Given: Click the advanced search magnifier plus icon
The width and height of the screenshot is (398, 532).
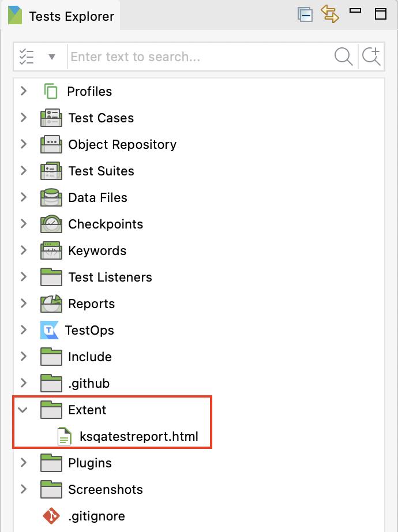Looking at the screenshot, I should (x=371, y=57).
